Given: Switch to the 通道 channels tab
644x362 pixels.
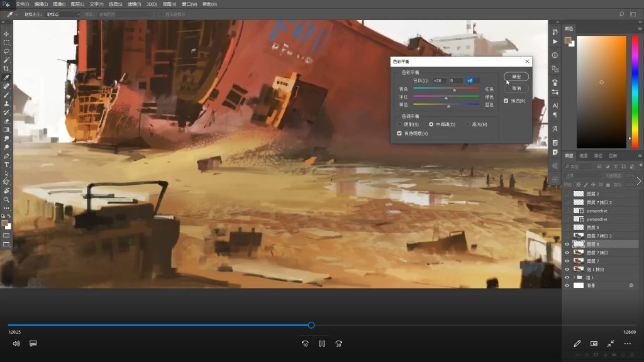Looking at the screenshot, I should [584, 155].
